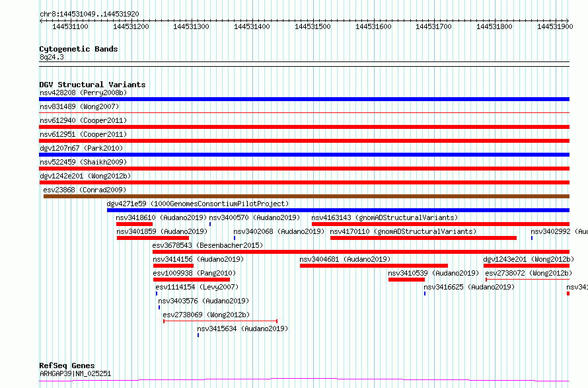Select the thin red span under esv2738069
Image resolution: width=588 pixels, height=388 pixels.
coord(220,321)
